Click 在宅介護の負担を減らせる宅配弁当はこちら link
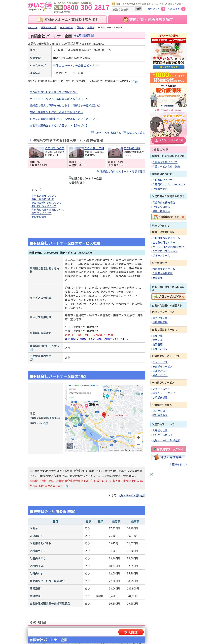Image resolution: width=215 pixels, height=644 pixels. 56,112
